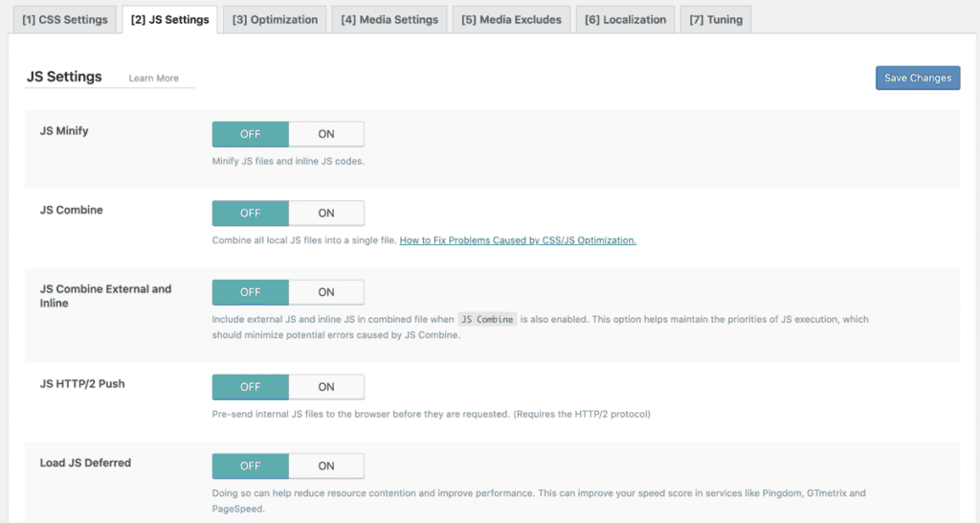Click the JS Settings heading
This screenshot has height=523, width=980.
(x=64, y=77)
